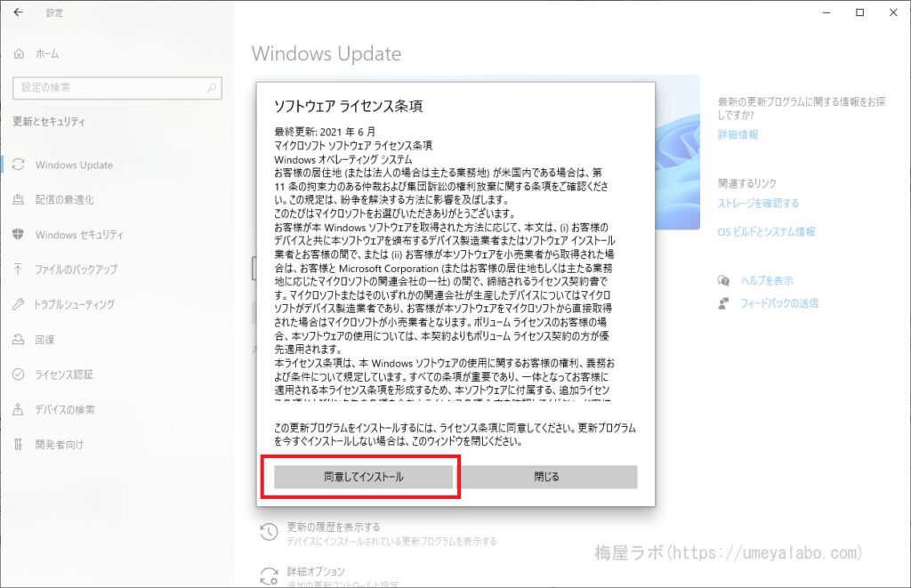Click the Windows Update page heading
The height and width of the screenshot is (588, 911).
click(327, 53)
